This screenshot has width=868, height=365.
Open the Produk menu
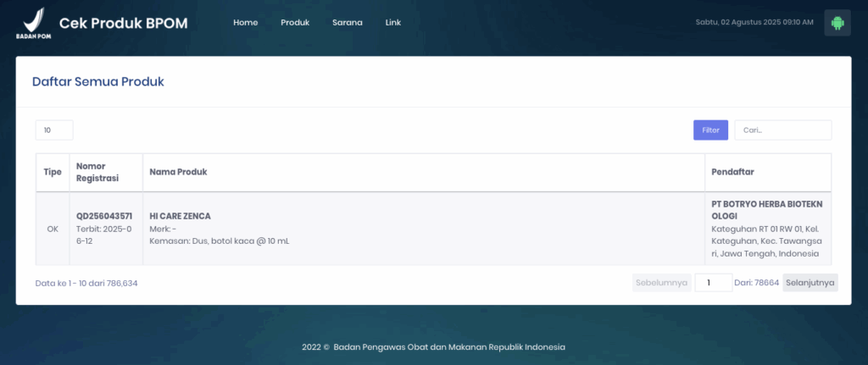(295, 23)
